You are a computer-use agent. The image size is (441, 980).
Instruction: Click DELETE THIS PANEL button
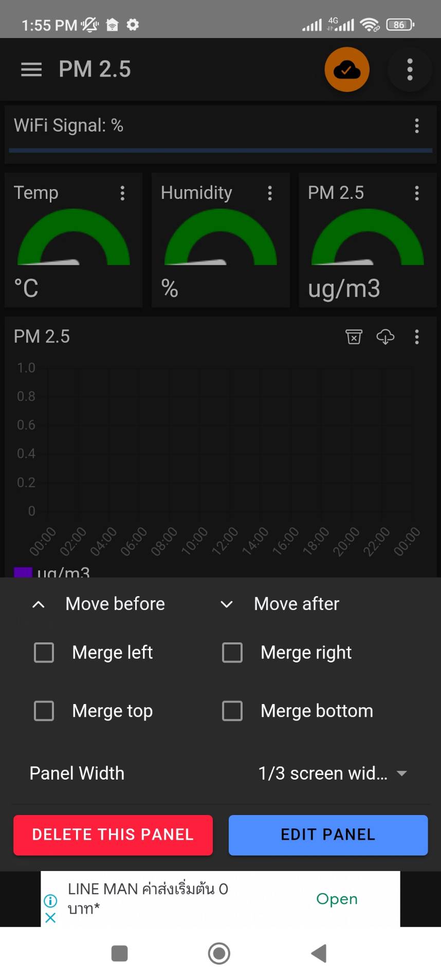coord(113,835)
